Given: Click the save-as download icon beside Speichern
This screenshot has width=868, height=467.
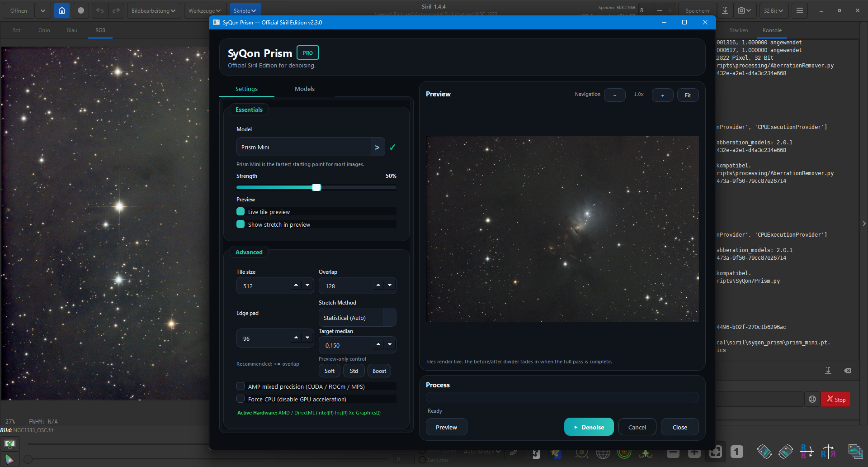Looking at the screenshot, I should tap(725, 10).
